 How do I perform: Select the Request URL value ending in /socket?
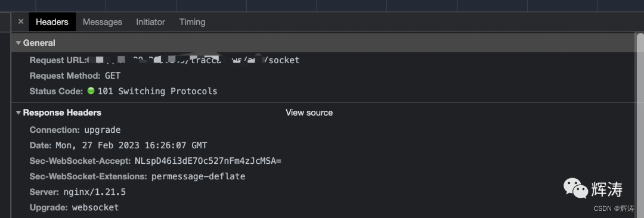tap(193, 60)
